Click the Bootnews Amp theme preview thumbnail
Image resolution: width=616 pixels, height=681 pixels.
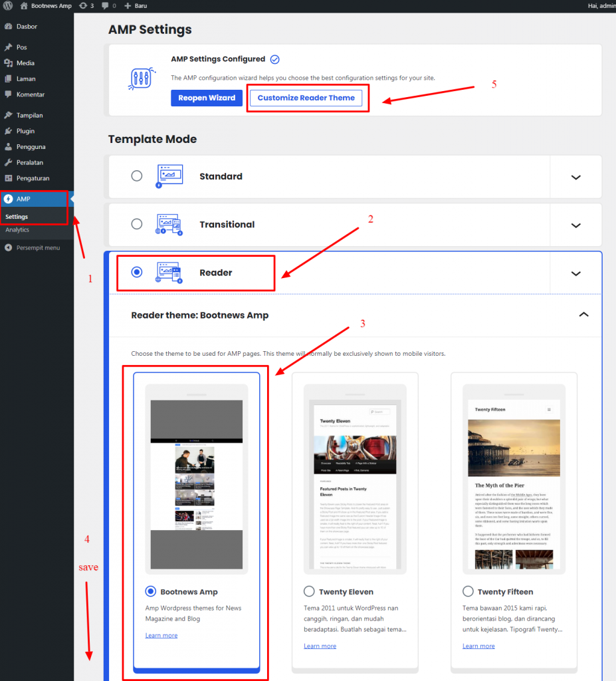[197, 479]
